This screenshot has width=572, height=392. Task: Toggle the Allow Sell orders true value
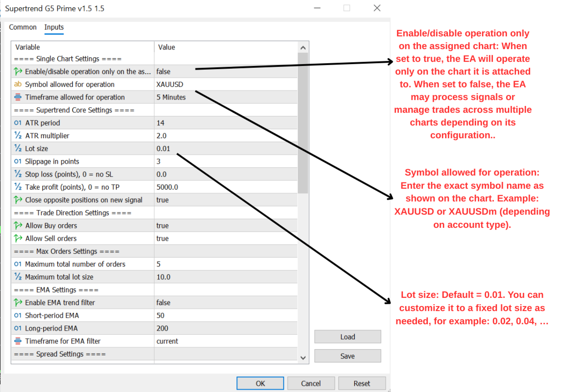pos(226,238)
